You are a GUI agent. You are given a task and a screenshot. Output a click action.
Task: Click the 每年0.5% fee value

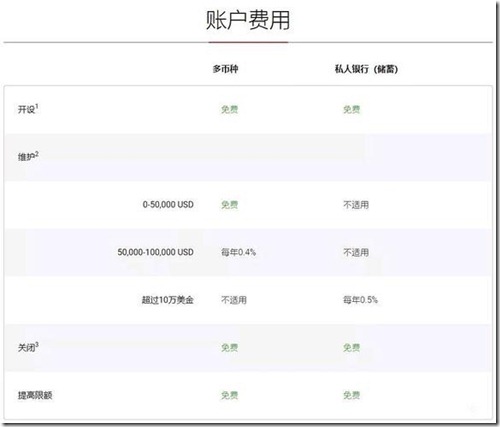tap(360, 300)
